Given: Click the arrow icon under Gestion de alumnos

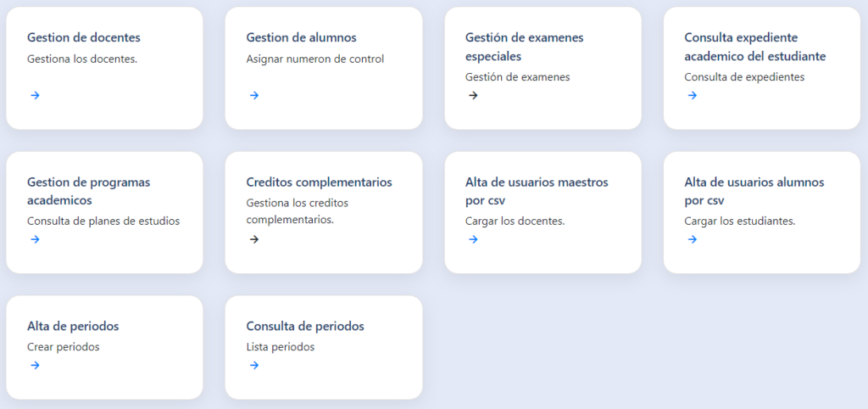Looking at the screenshot, I should tap(254, 95).
